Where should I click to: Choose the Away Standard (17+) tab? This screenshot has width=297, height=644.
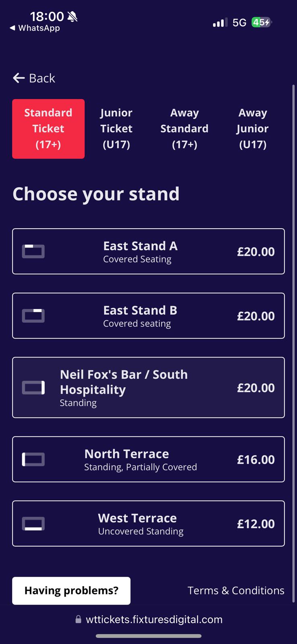click(184, 129)
